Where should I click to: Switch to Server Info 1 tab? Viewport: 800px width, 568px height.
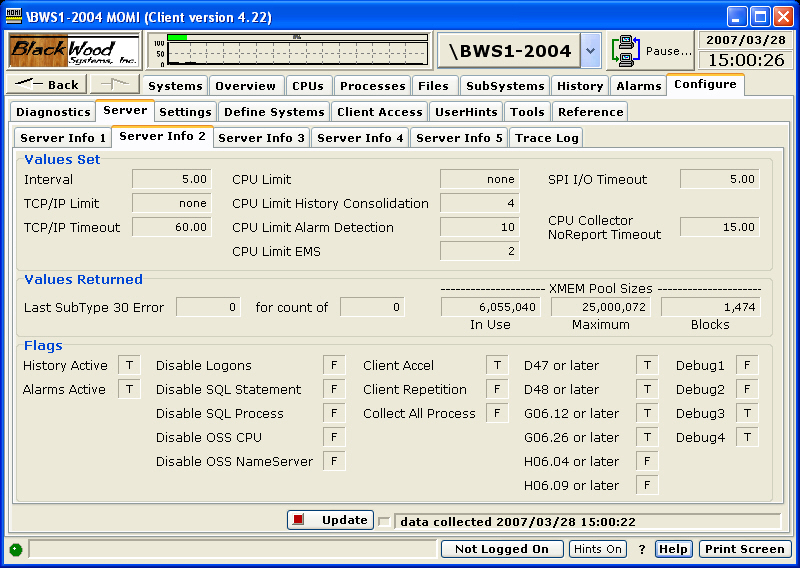(63, 138)
